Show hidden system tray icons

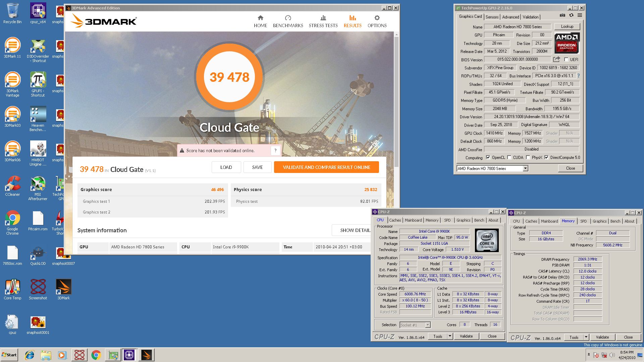tap(589, 354)
